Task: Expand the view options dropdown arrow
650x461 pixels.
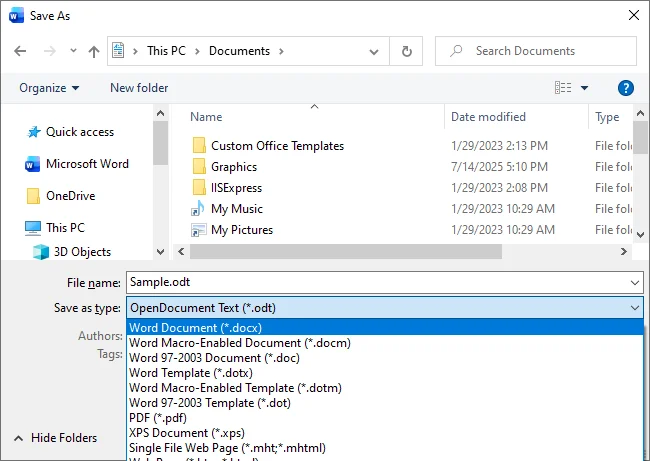Action: pyautogui.click(x=585, y=88)
